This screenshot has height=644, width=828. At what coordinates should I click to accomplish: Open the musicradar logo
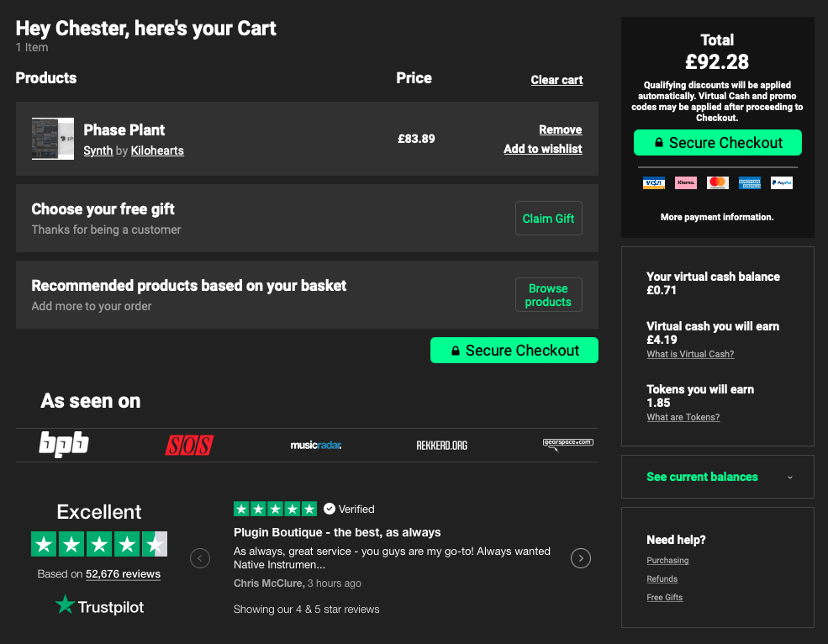click(x=316, y=446)
